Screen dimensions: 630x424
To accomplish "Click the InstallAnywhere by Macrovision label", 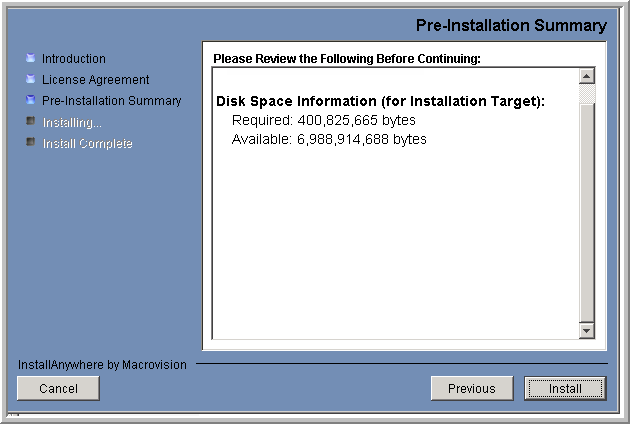I will point(102,365).
